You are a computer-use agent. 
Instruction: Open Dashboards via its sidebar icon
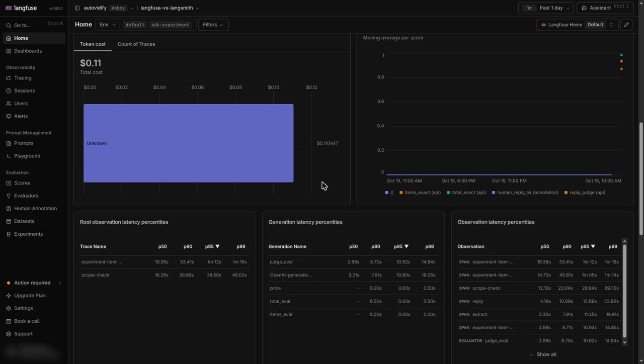[x=9, y=51]
